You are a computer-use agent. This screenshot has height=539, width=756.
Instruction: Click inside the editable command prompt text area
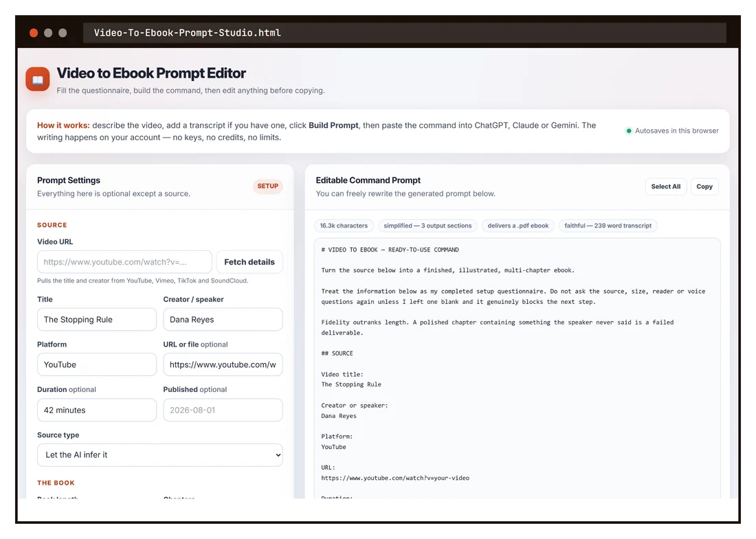click(x=518, y=368)
